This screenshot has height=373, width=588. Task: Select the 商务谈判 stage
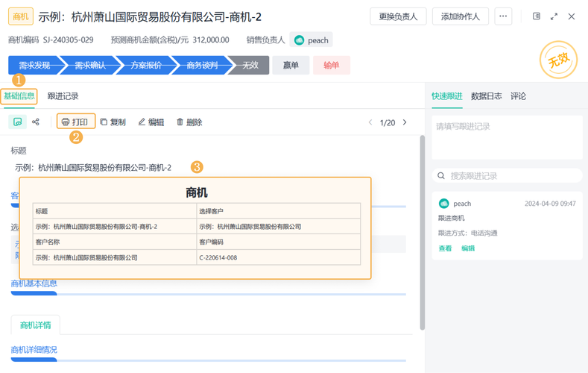coord(202,66)
